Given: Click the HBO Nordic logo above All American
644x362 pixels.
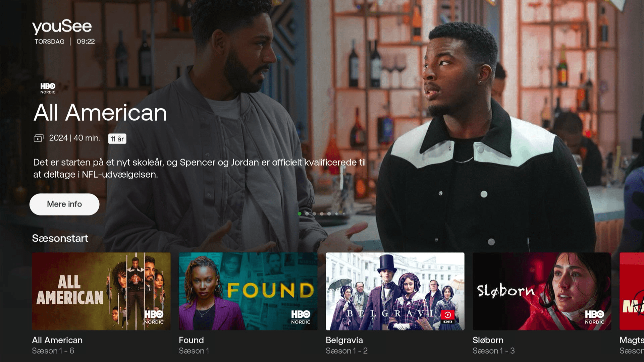Looking at the screenshot, I should 48,88.
